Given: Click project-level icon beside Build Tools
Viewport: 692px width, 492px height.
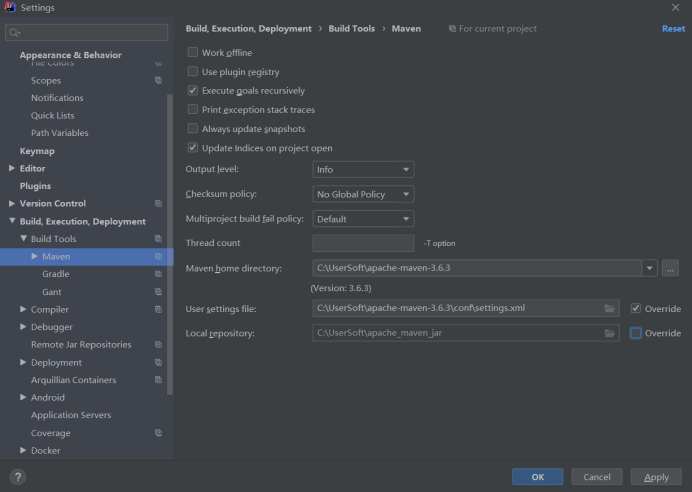Looking at the screenshot, I should (158, 239).
